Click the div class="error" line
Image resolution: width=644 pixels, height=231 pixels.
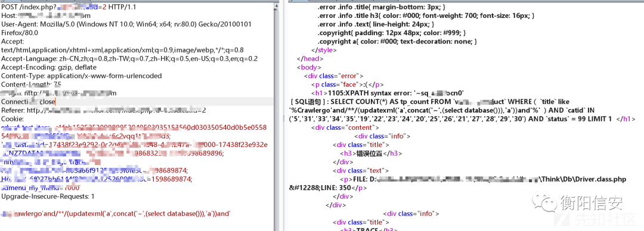[334, 76]
